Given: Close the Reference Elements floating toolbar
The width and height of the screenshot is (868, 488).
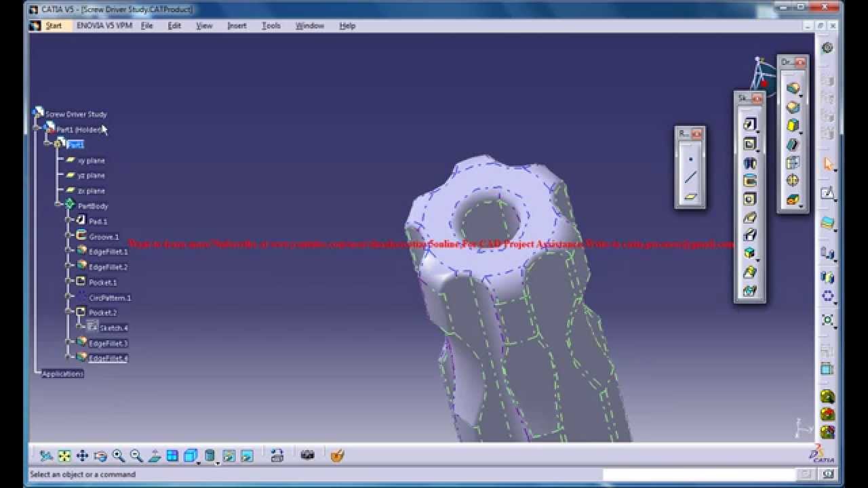Looking at the screenshot, I should point(696,134).
